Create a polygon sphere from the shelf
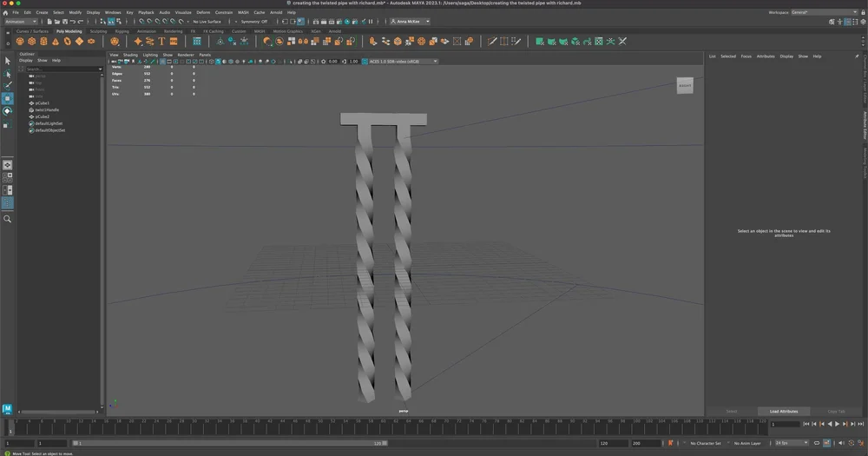This screenshot has width=868, height=456. 20,42
